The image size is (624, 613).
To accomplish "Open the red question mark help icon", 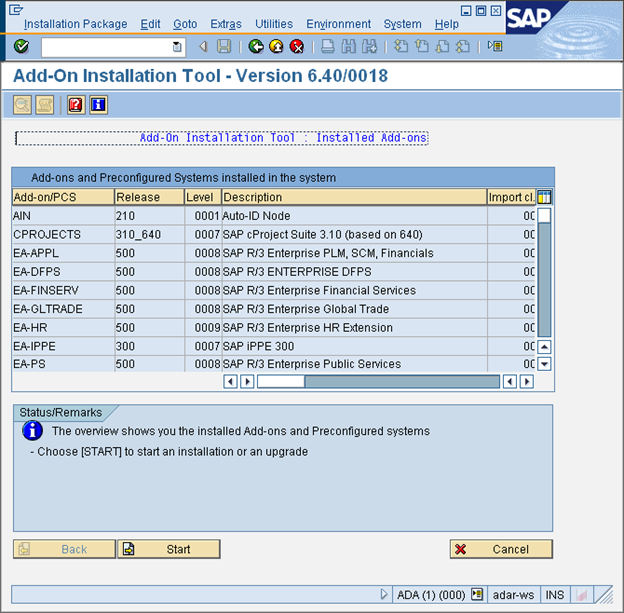I will point(76,105).
